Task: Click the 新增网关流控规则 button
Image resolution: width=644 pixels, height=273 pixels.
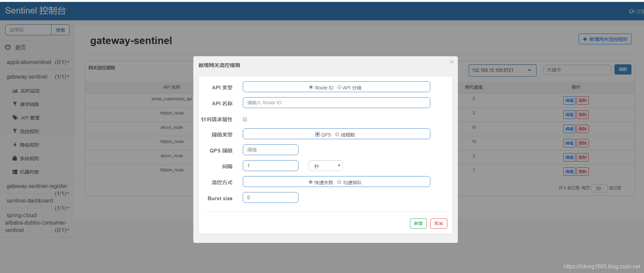Action: pos(605,39)
